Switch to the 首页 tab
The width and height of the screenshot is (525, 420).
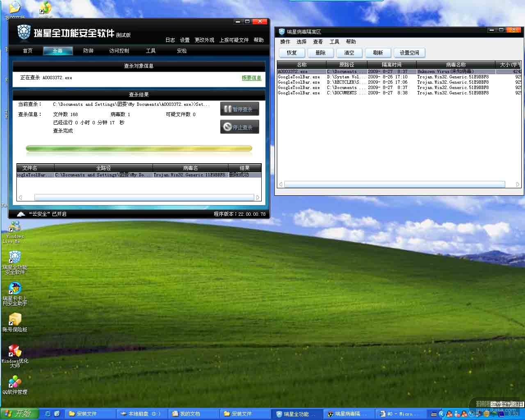(27, 51)
